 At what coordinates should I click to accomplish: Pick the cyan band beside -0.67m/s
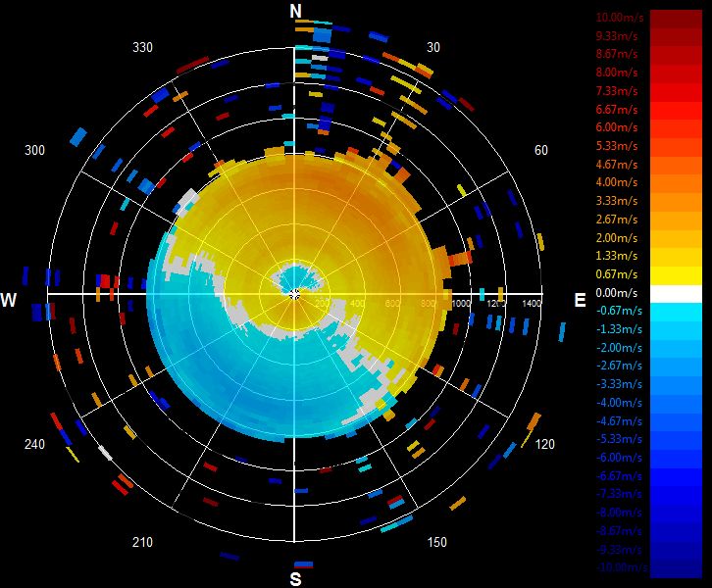pyautogui.click(x=676, y=313)
